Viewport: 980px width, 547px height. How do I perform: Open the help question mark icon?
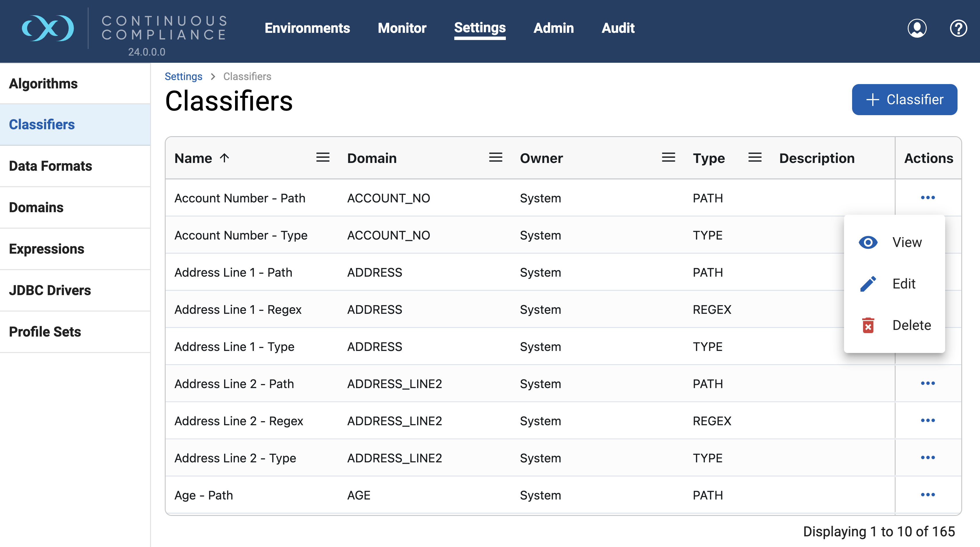pyautogui.click(x=959, y=28)
